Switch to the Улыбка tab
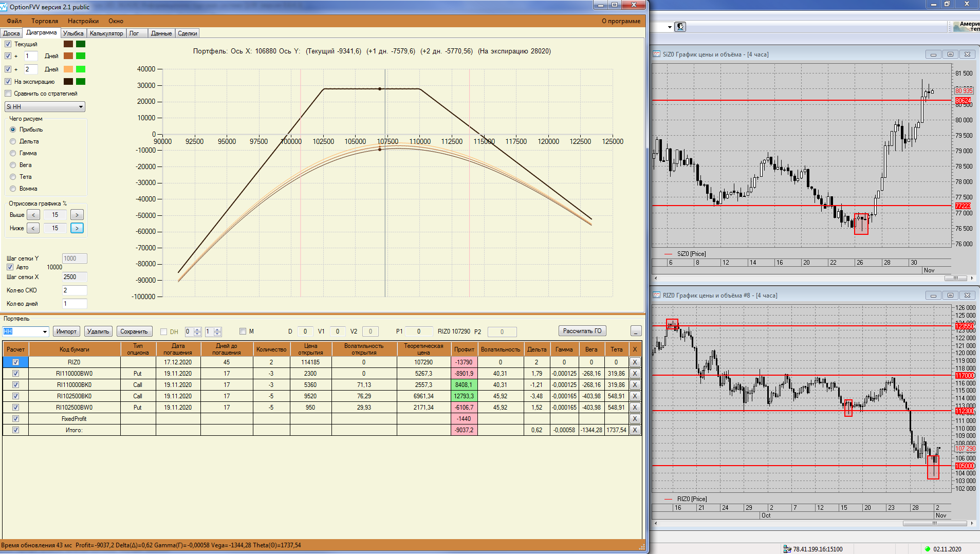The image size is (980, 554). click(73, 33)
